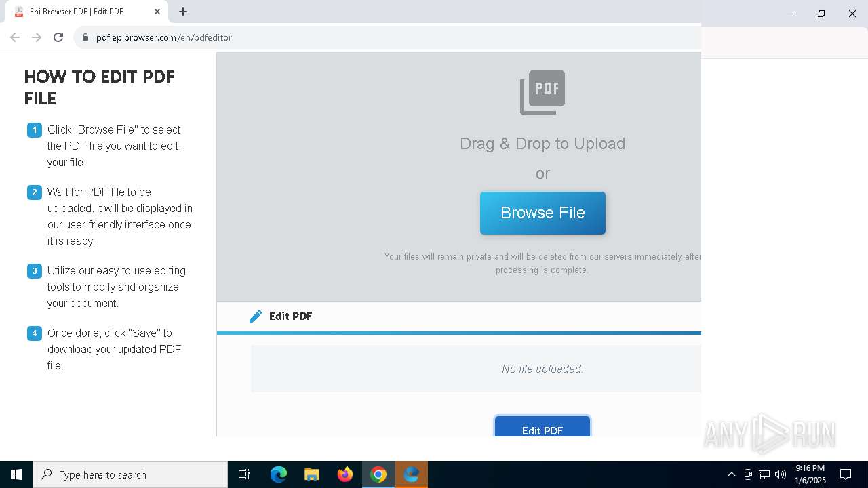Open Task View on the taskbar
The width and height of the screenshot is (868, 488).
click(244, 474)
